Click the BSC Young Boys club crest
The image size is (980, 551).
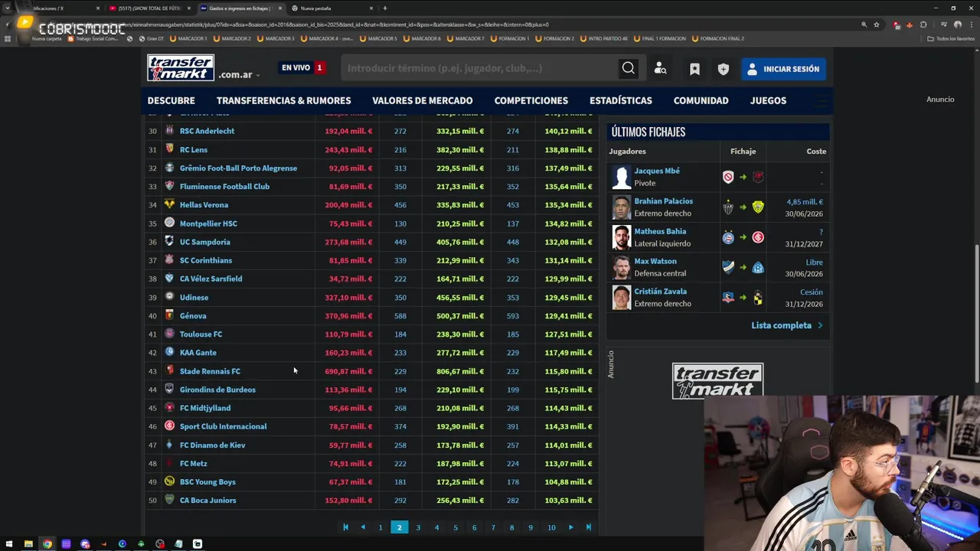[169, 481]
